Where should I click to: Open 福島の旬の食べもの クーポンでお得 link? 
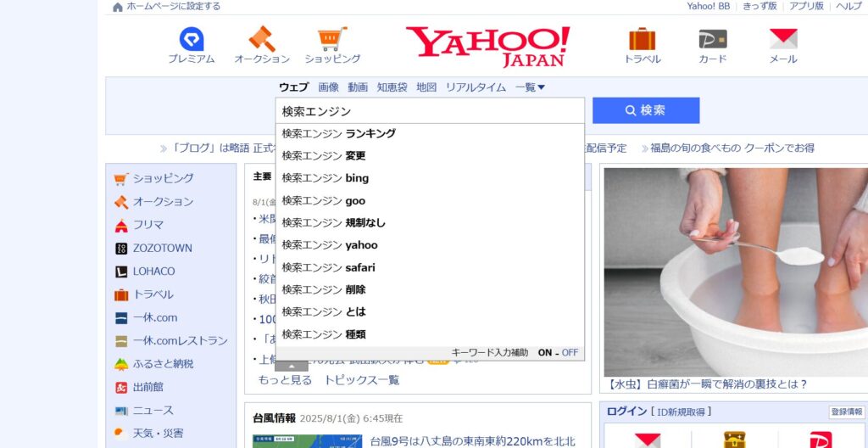coord(732,148)
